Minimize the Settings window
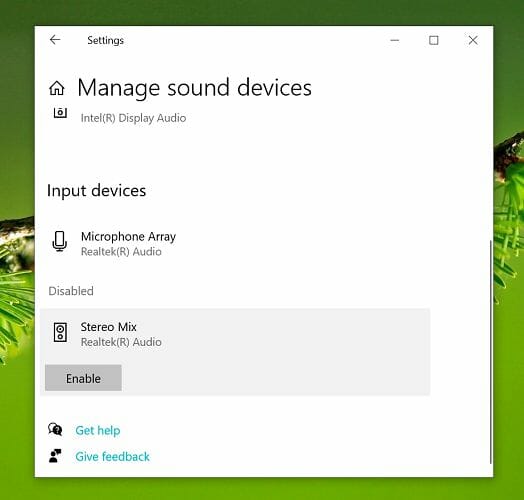Screen dimensions: 524x500 [395, 40]
